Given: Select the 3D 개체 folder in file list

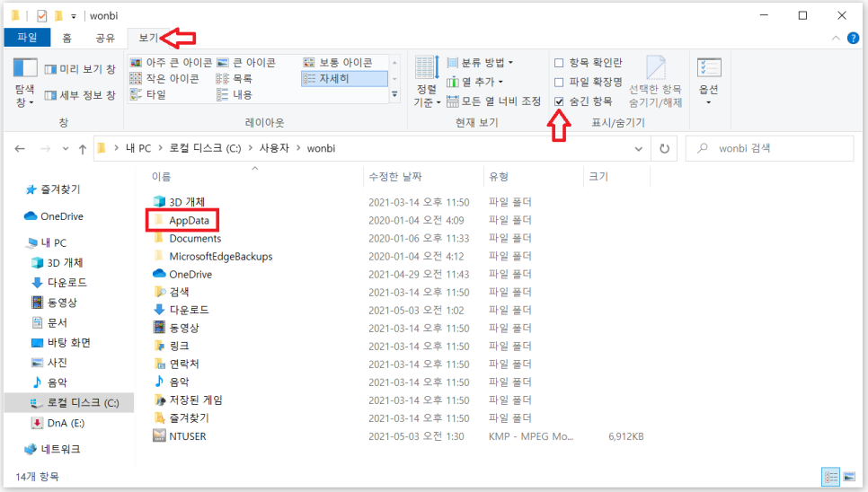Looking at the screenshot, I should 180,202.
